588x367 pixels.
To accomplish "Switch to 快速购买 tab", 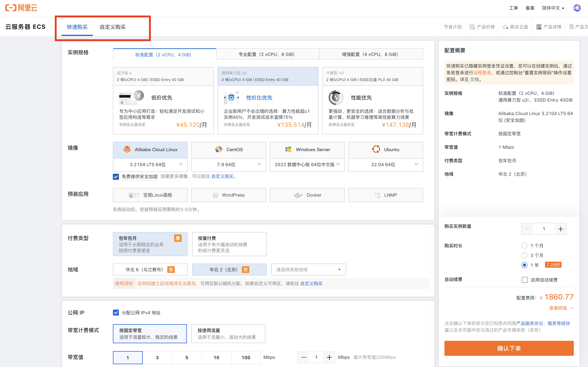I will point(77,27).
